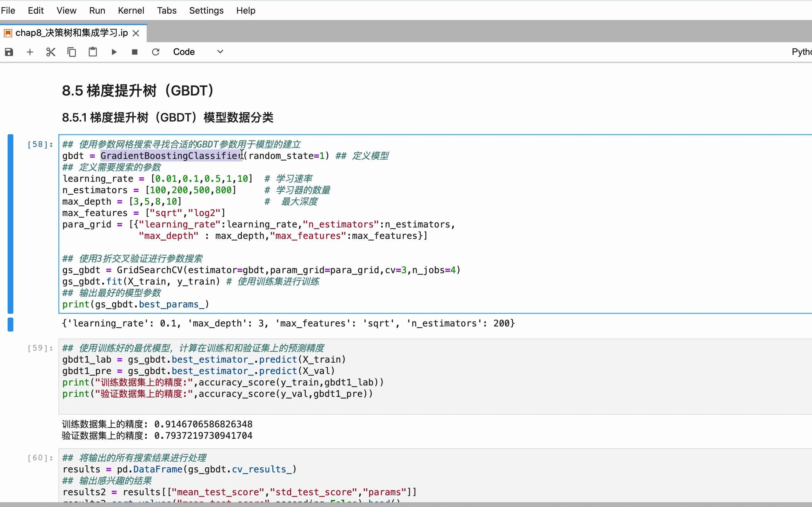The height and width of the screenshot is (507, 812).
Task: Click the gbdt1_pre predict(X_val) line
Action: tap(199, 371)
